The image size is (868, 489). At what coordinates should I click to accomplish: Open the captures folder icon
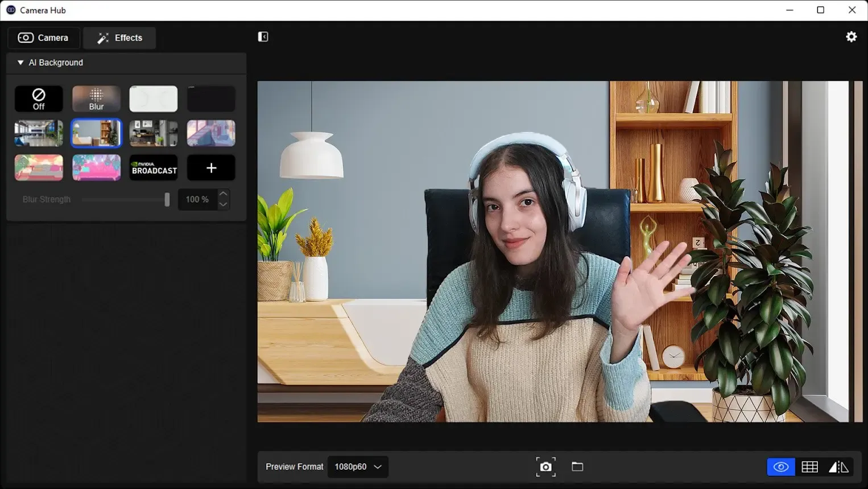point(577,467)
